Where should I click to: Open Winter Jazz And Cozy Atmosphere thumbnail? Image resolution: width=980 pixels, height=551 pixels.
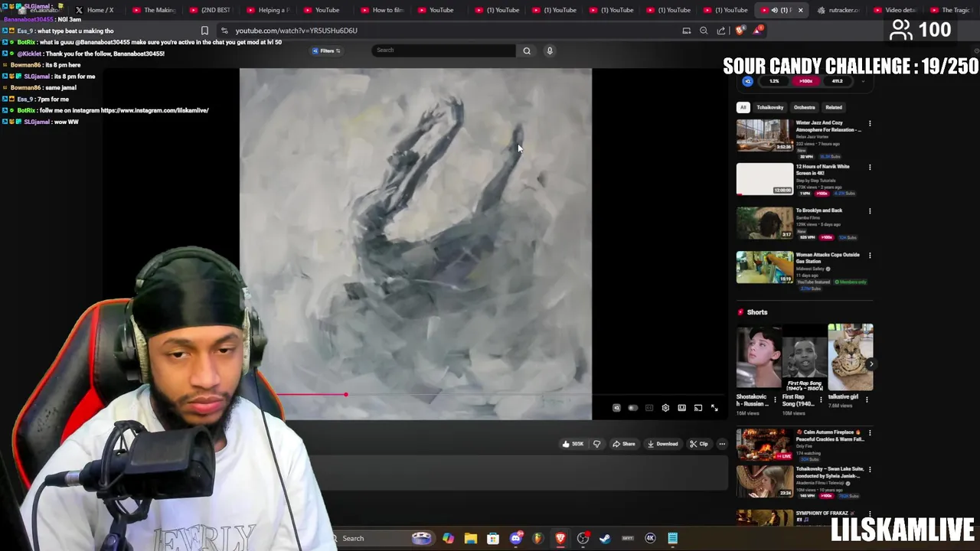click(765, 135)
